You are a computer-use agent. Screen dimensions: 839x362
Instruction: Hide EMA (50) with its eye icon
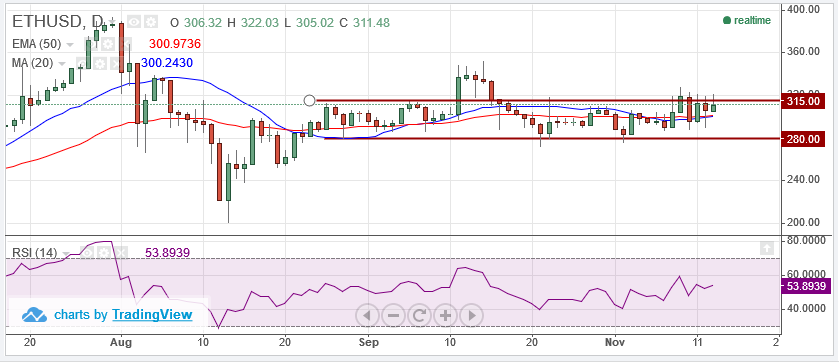[91, 44]
